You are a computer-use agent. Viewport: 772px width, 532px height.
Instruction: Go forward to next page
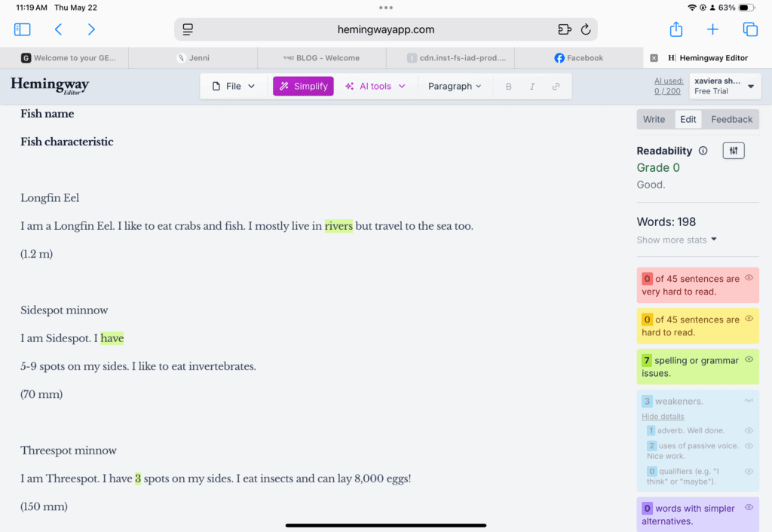point(91,29)
